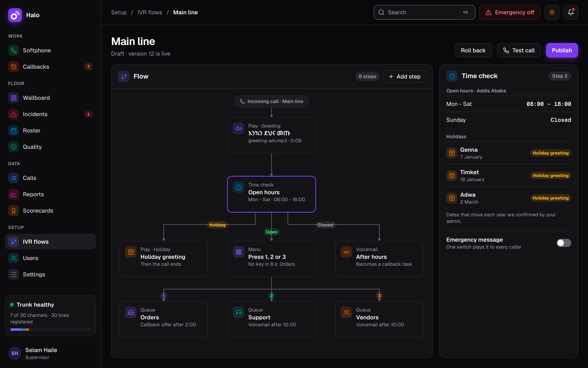This screenshot has width=588, height=368.
Task: Click the Sunday Closed value
Action: click(561, 120)
